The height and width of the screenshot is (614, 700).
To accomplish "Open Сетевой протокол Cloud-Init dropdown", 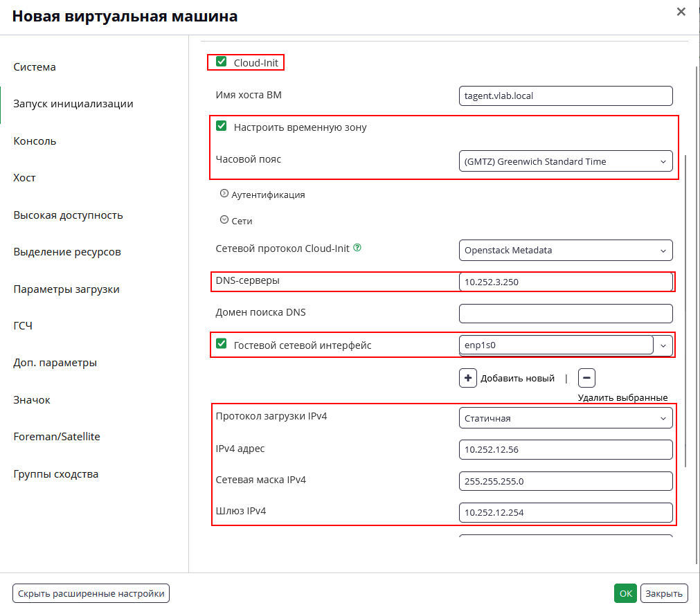I will pyautogui.click(x=566, y=250).
